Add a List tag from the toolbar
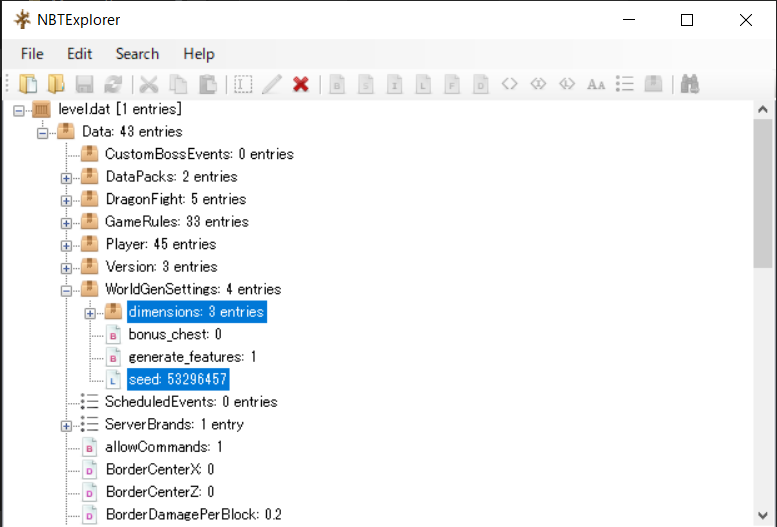777x527 pixels. click(x=625, y=84)
